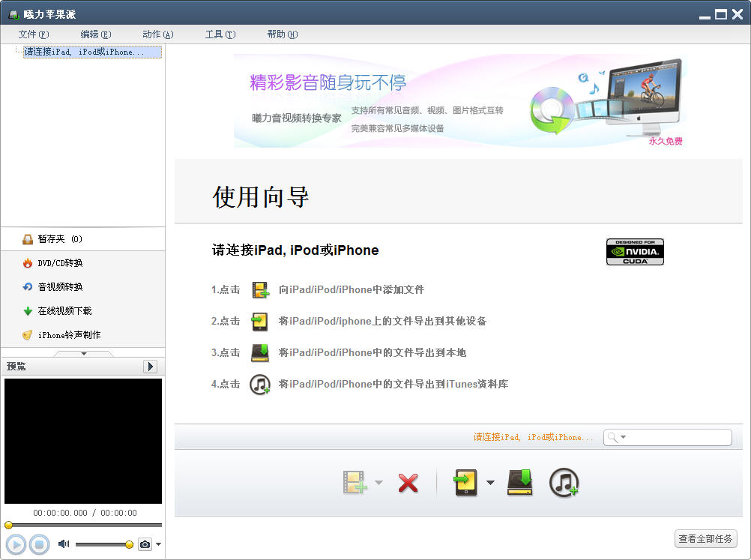Screen dimensions: 751x560
Task: Open the 帮助(H) menu
Action: (x=283, y=34)
